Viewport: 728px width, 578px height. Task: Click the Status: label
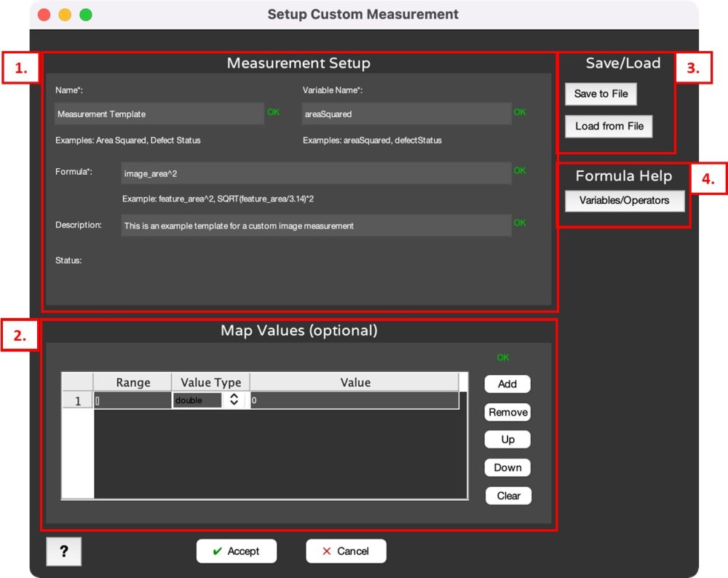pos(68,261)
